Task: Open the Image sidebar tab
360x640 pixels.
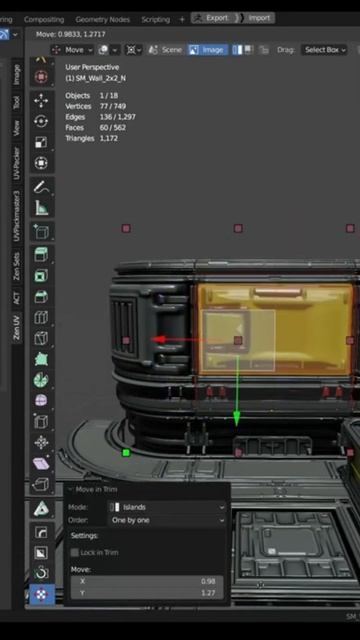Action: [x=16, y=75]
